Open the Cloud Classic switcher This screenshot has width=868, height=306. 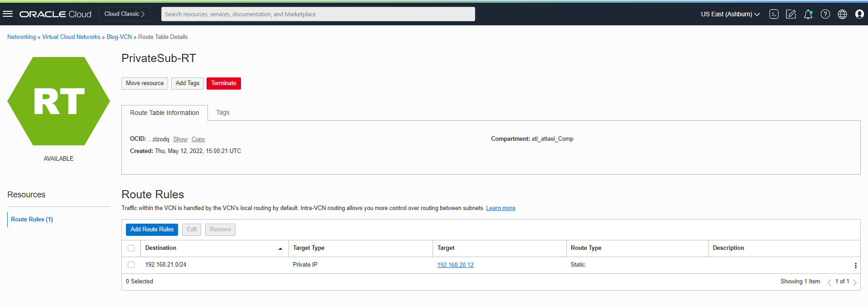[124, 14]
